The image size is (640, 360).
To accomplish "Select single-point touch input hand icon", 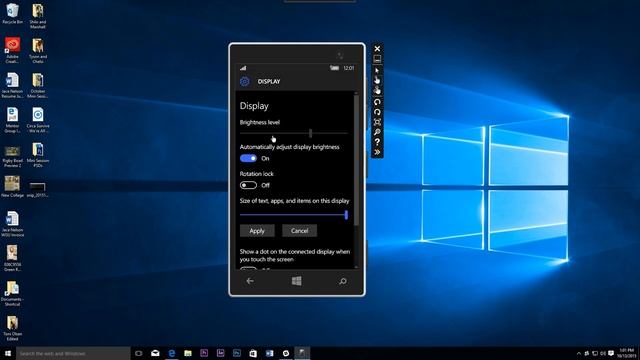I will tap(377, 80).
